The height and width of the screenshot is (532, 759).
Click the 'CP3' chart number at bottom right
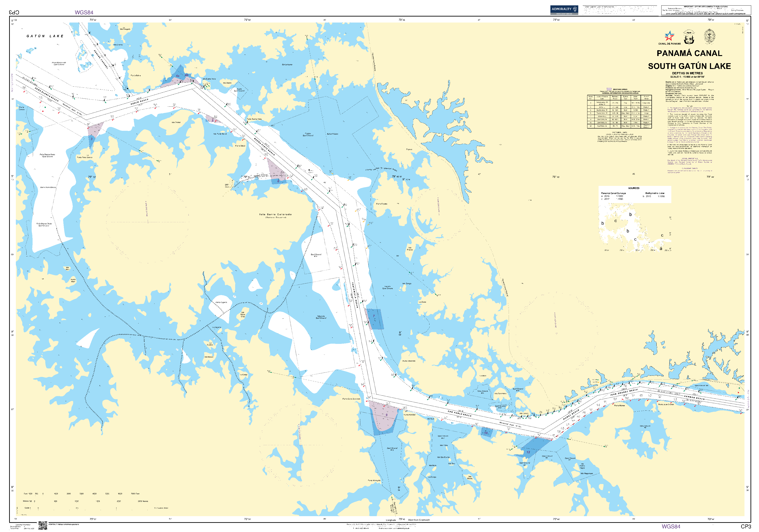pos(746,526)
